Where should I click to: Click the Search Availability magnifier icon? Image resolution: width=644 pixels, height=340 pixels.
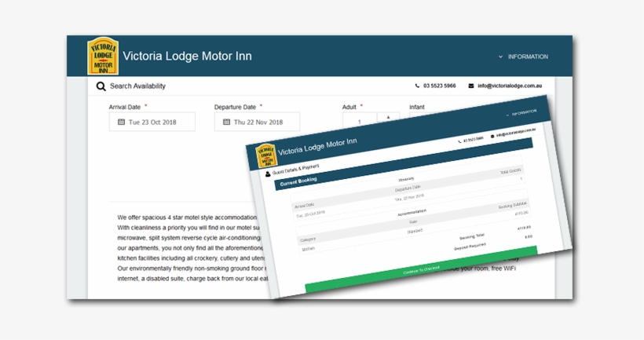point(101,86)
